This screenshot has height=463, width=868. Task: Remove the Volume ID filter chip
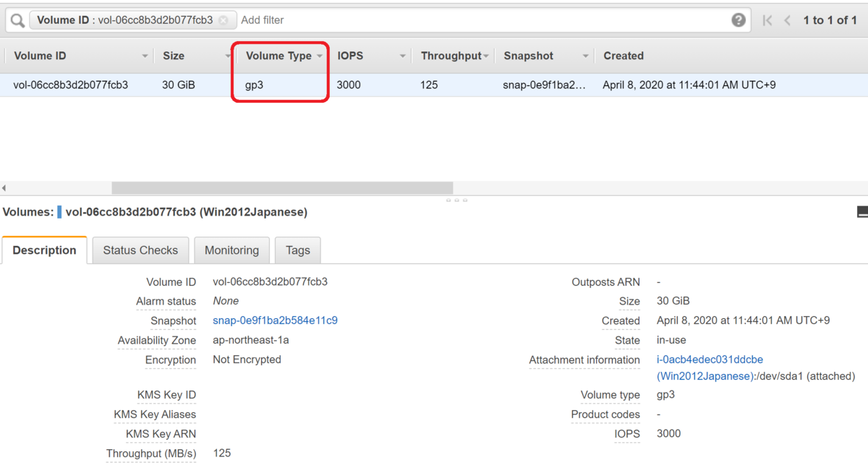[x=224, y=20]
